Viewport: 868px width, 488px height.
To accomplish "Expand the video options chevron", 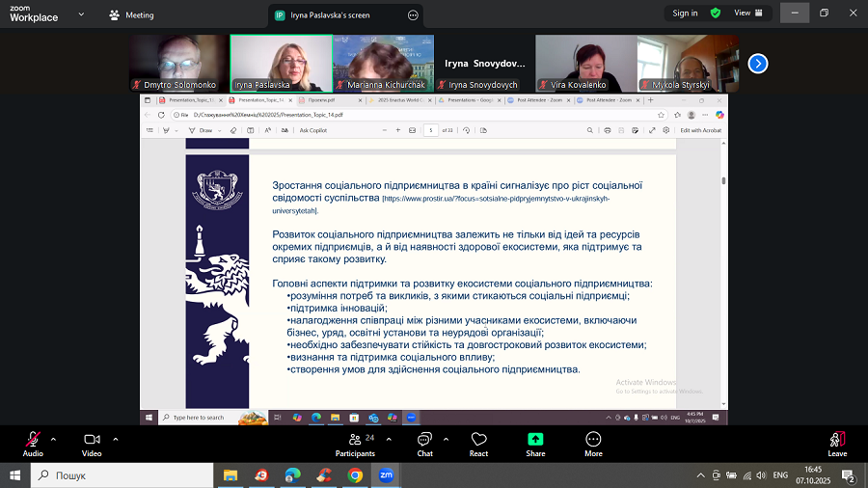I will click(x=115, y=438).
